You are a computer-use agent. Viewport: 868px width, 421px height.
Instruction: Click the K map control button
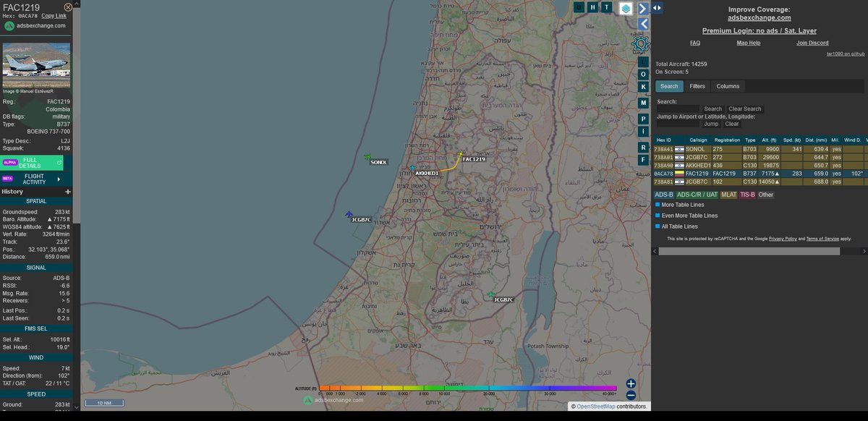643,87
